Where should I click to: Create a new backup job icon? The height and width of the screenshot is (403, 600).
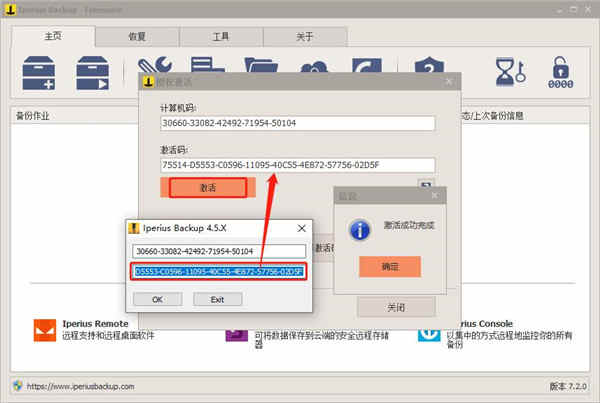[39, 73]
